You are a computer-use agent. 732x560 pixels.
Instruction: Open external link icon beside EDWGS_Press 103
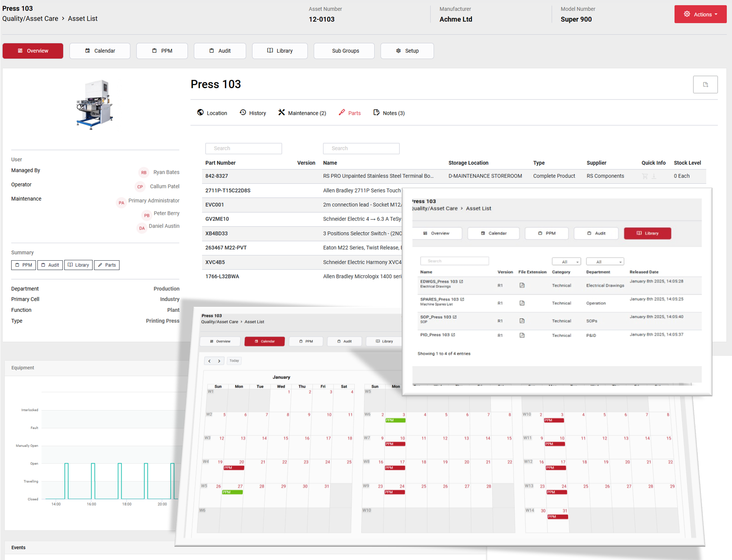tap(461, 281)
